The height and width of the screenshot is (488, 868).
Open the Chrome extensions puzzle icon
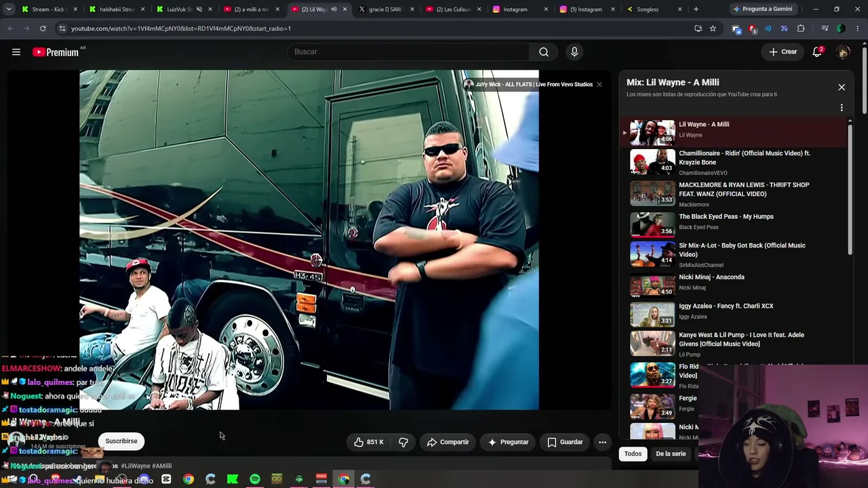tap(801, 28)
